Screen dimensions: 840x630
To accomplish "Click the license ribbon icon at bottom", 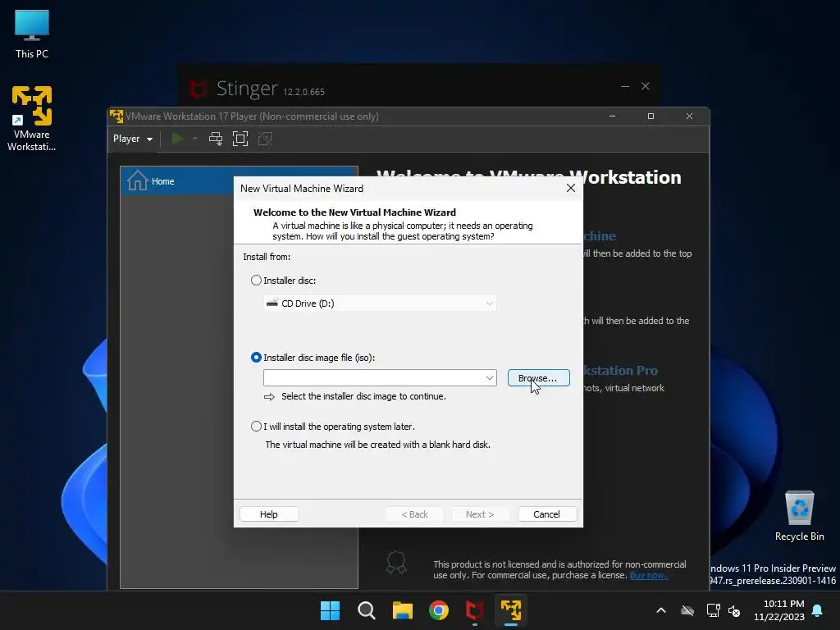I will tap(396, 563).
